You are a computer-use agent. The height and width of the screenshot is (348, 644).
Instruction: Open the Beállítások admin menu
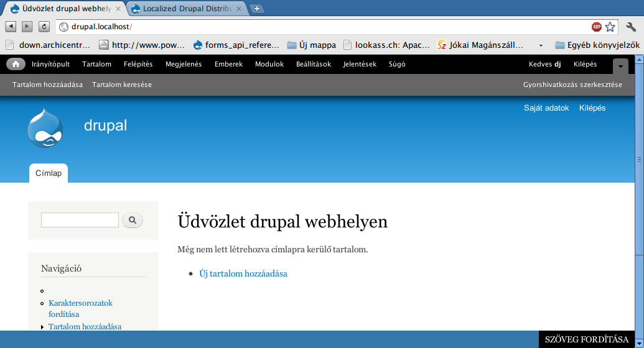pyautogui.click(x=314, y=64)
